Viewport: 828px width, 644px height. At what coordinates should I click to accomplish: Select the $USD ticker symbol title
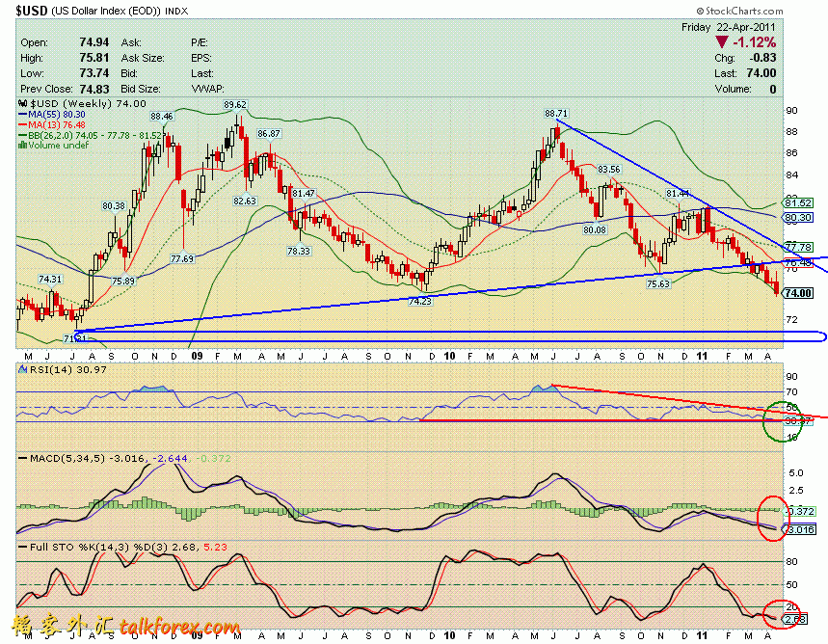pyautogui.click(x=32, y=11)
